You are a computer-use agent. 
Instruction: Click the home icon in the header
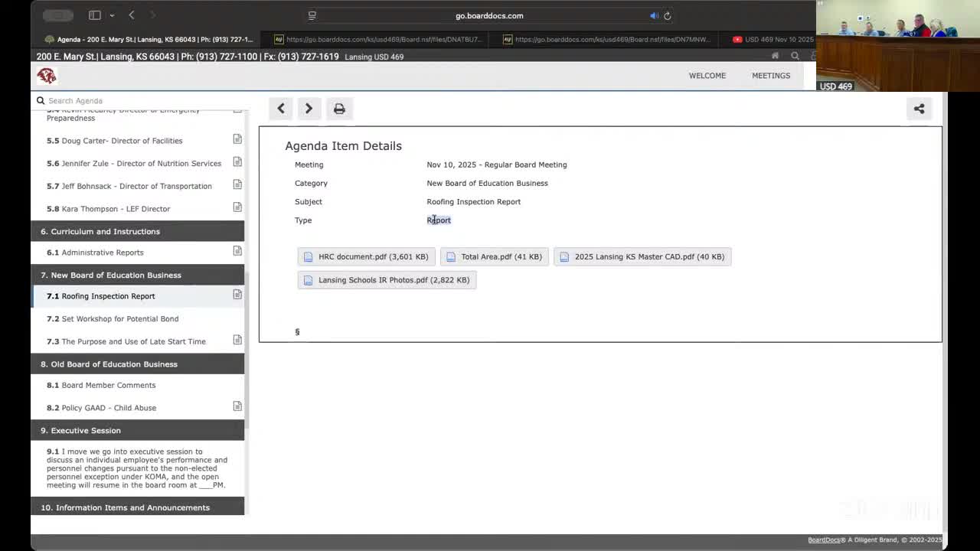tap(775, 56)
